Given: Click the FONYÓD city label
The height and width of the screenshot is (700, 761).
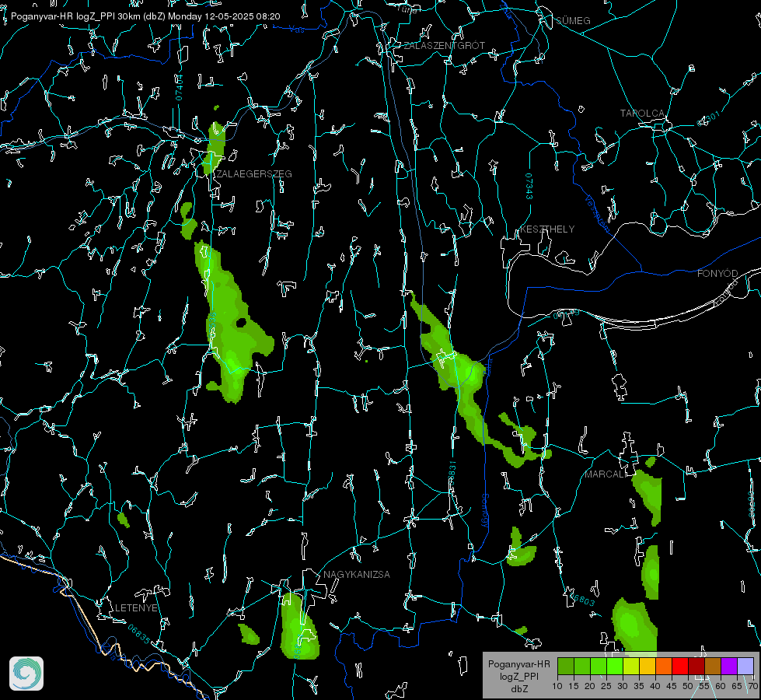Looking at the screenshot, I should (717, 274).
